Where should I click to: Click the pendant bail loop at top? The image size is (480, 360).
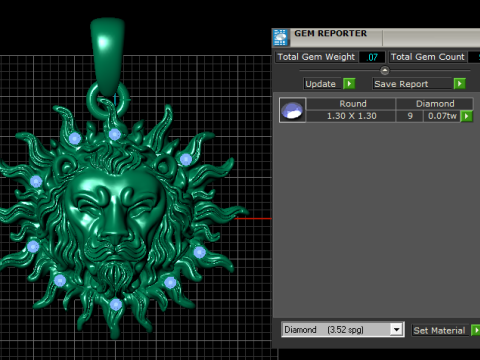(x=107, y=57)
